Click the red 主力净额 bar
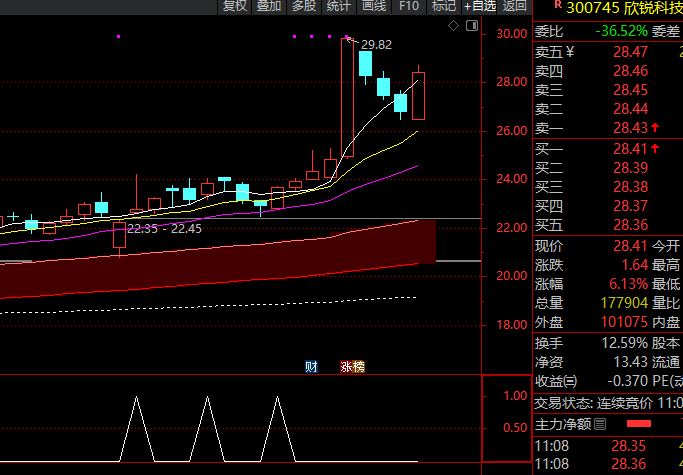The image size is (683, 475). 639,424
